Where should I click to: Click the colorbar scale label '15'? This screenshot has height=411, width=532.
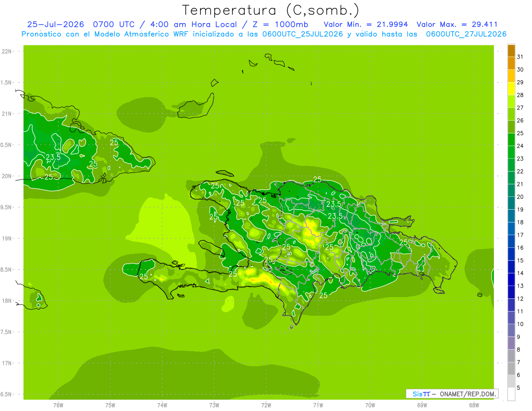[x=520, y=260]
